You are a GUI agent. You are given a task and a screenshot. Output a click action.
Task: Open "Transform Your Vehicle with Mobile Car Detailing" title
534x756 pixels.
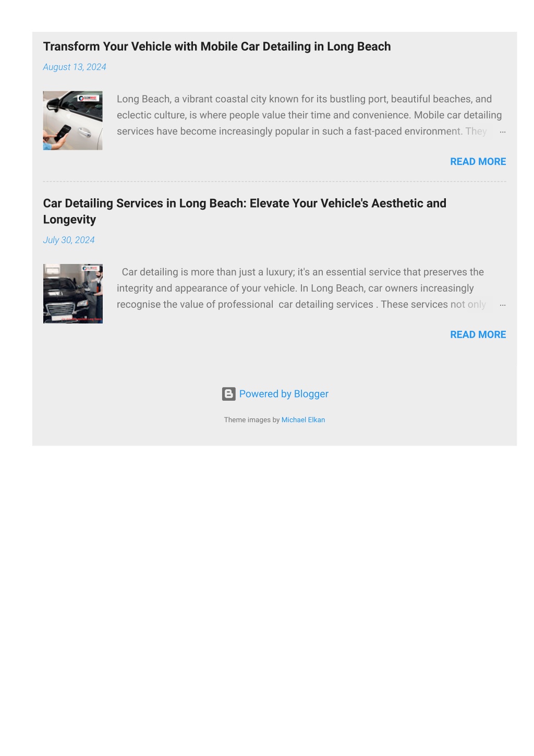click(x=217, y=46)
